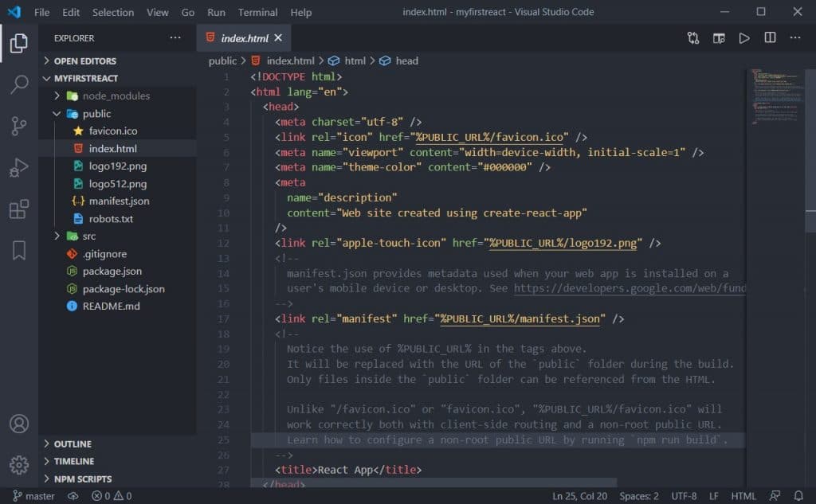
Task: Expand the OUTLINE section
Action: click(73, 443)
